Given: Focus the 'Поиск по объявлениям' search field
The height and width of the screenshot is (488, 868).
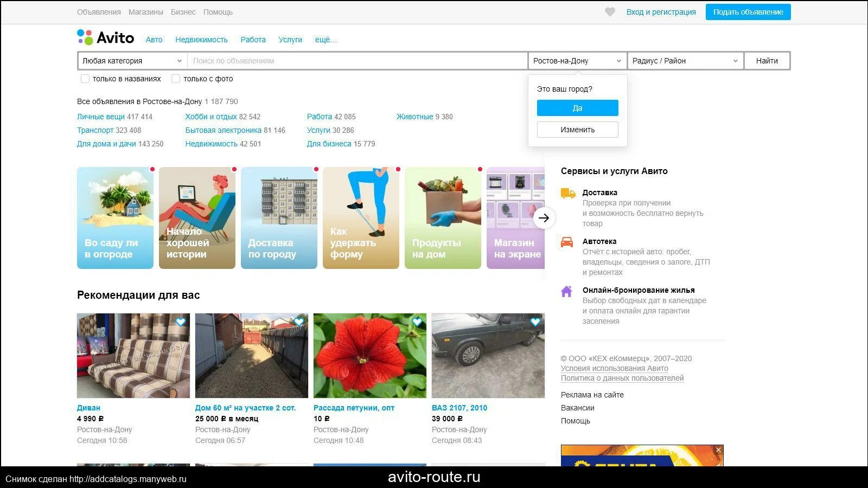Looking at the screenshot, I should click(x=358, y=61).
